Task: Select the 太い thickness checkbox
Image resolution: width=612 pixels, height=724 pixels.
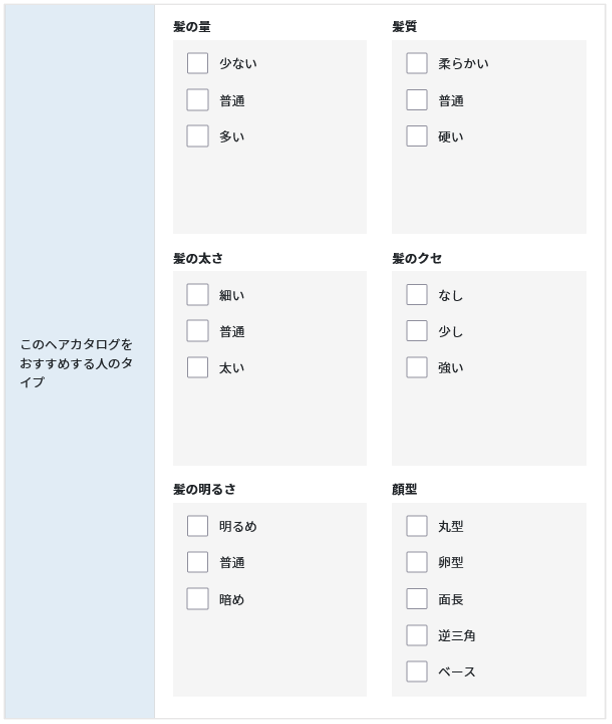Action: pyautogui.click(x=197, y=368)
